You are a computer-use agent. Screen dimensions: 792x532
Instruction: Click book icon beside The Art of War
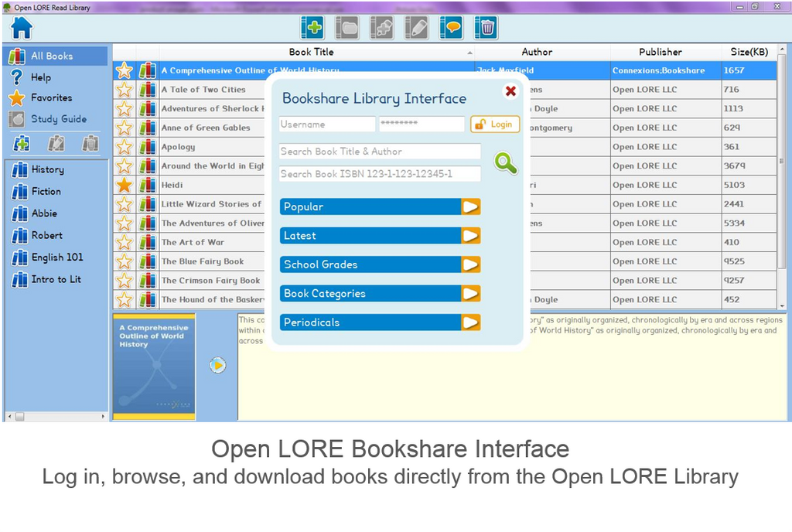point(148,243)
